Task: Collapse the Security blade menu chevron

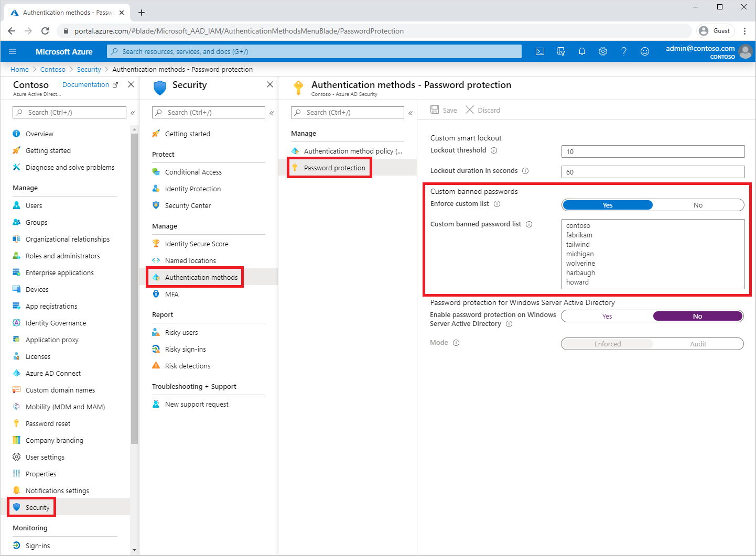Action: pyautogui.click(x=272, y=113)
